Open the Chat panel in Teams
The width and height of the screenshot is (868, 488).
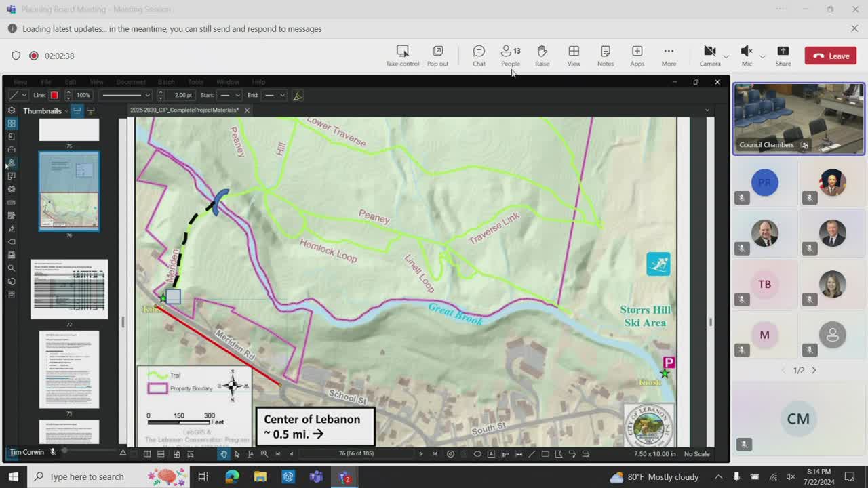tap(479, 56)
